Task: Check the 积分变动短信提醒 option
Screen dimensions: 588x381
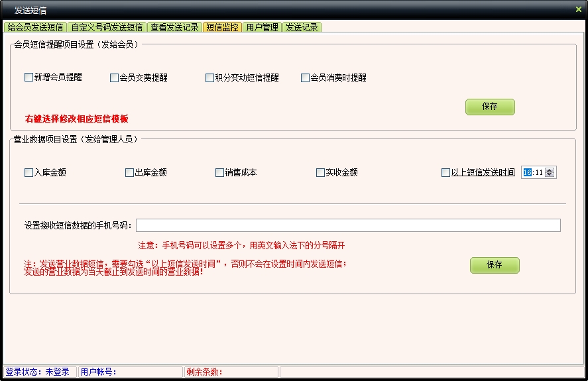Action: 209,78
